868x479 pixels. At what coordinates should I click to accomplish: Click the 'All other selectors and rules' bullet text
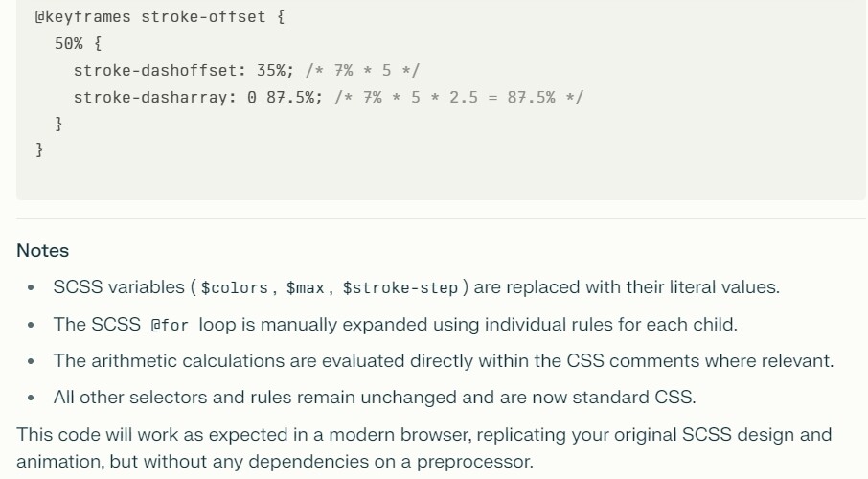(x=375, y=398)
